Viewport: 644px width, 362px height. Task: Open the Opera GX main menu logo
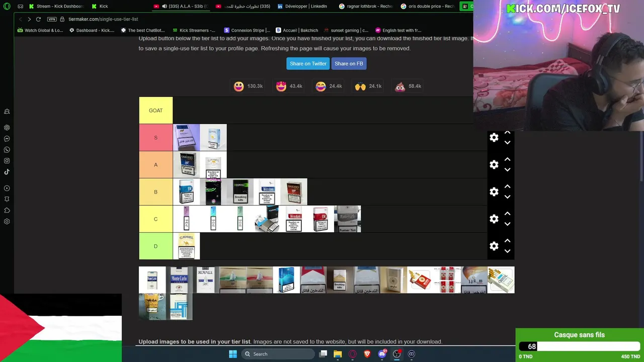pos(7,6)
